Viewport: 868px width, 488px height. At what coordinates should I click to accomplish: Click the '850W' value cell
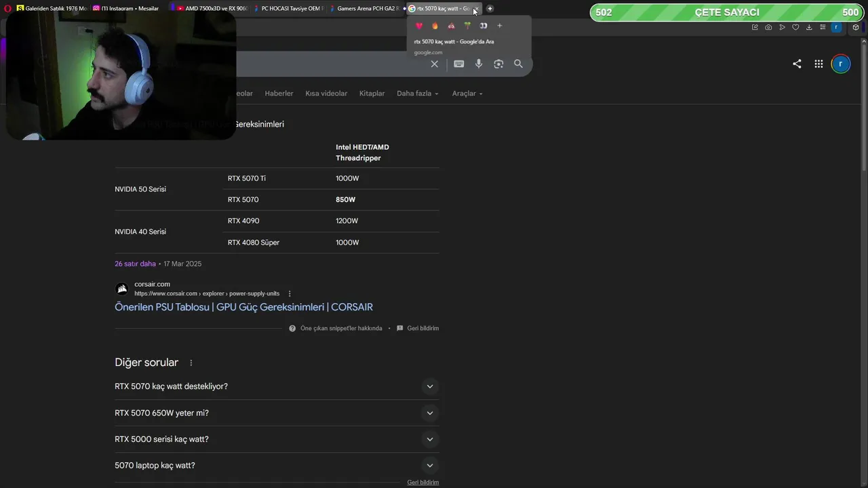click(x=345, y=200)
